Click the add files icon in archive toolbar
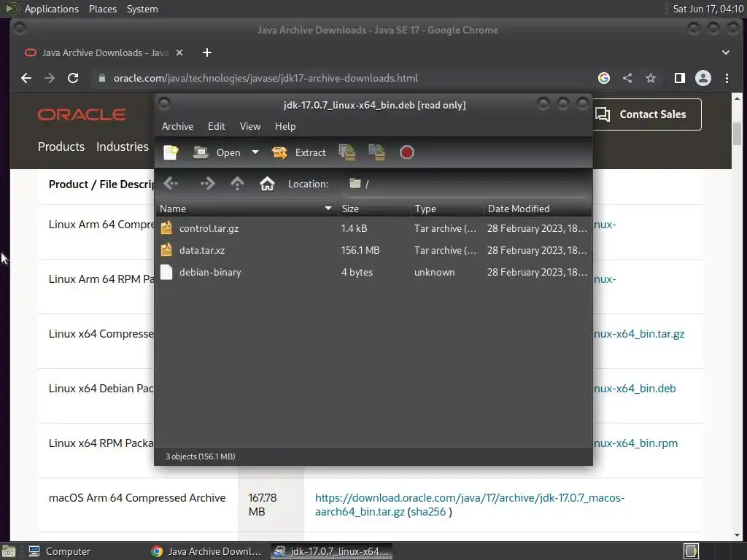 (347, 153)
